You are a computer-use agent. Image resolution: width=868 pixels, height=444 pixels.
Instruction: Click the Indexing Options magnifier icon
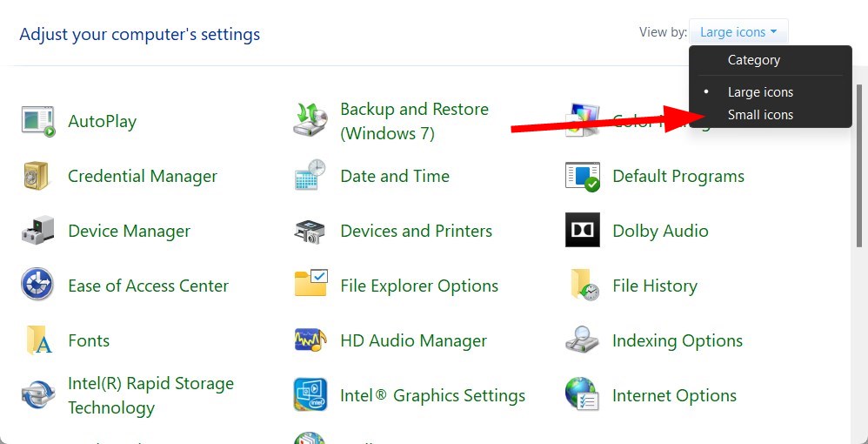click(x=583, y=340)
